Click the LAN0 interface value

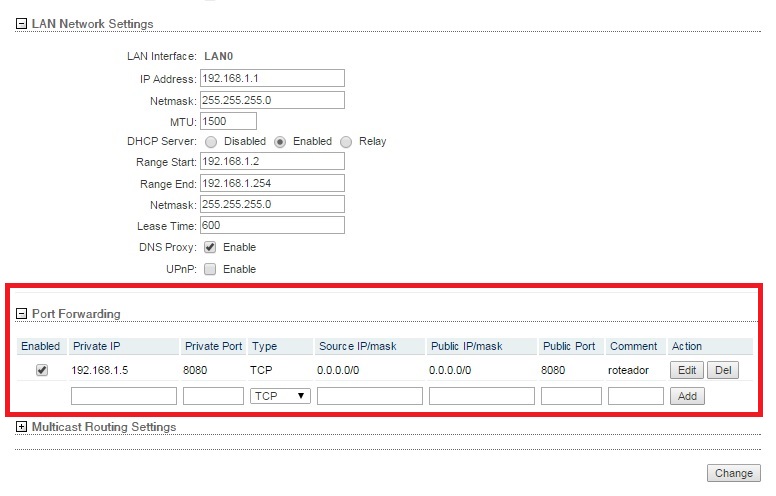click(x=218, y=56)
